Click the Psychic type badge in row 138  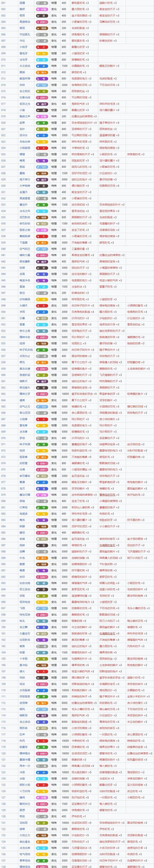(x=42, y=866)
